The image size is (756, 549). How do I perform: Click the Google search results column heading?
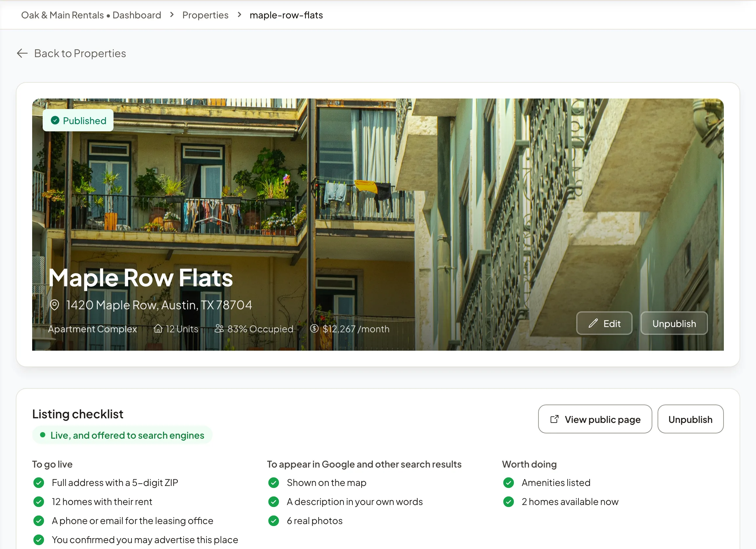click(x=364, y=464)
